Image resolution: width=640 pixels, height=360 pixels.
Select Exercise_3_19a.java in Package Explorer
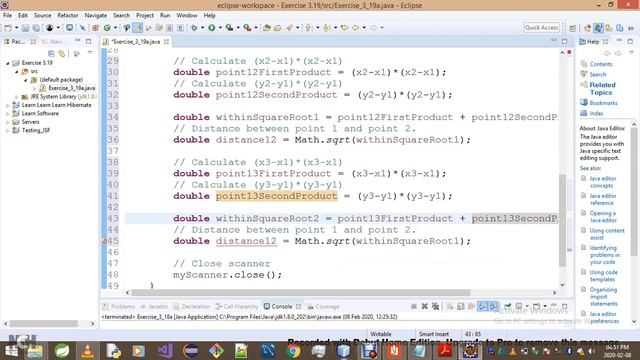[x=71, y=88]
